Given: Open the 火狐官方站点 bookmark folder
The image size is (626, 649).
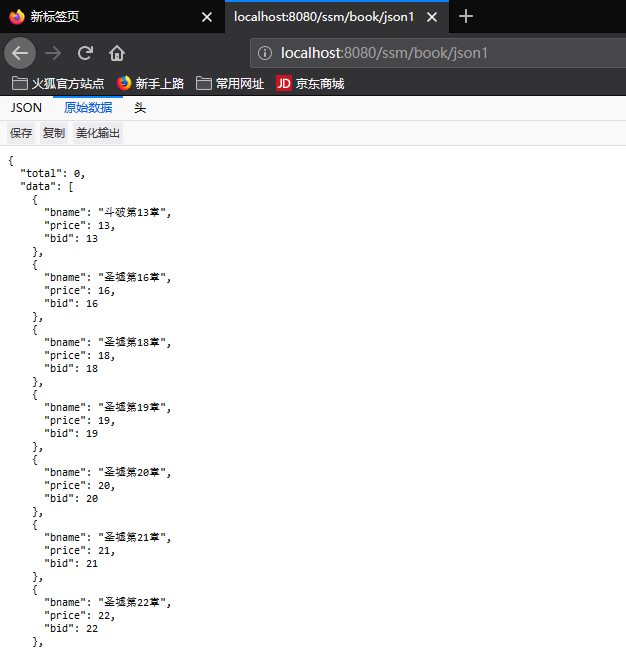Looking at the screenshot, I should (58, 84).
